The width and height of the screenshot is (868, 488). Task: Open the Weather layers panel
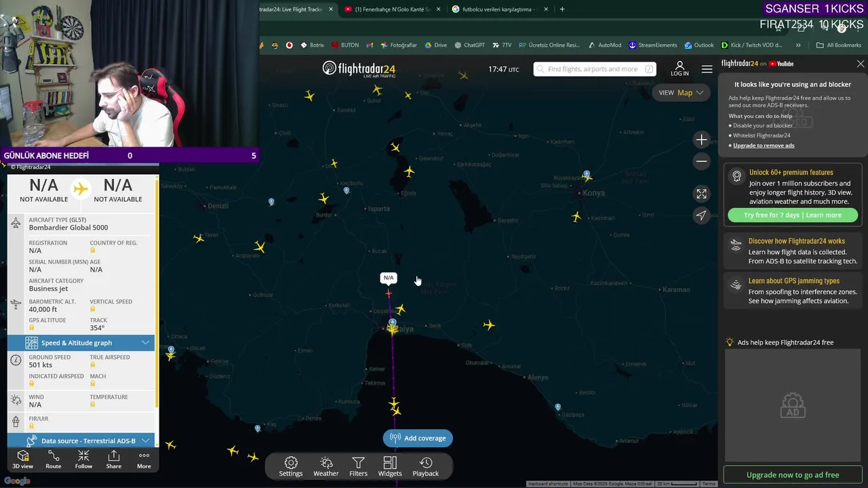(x=326, y=467)
